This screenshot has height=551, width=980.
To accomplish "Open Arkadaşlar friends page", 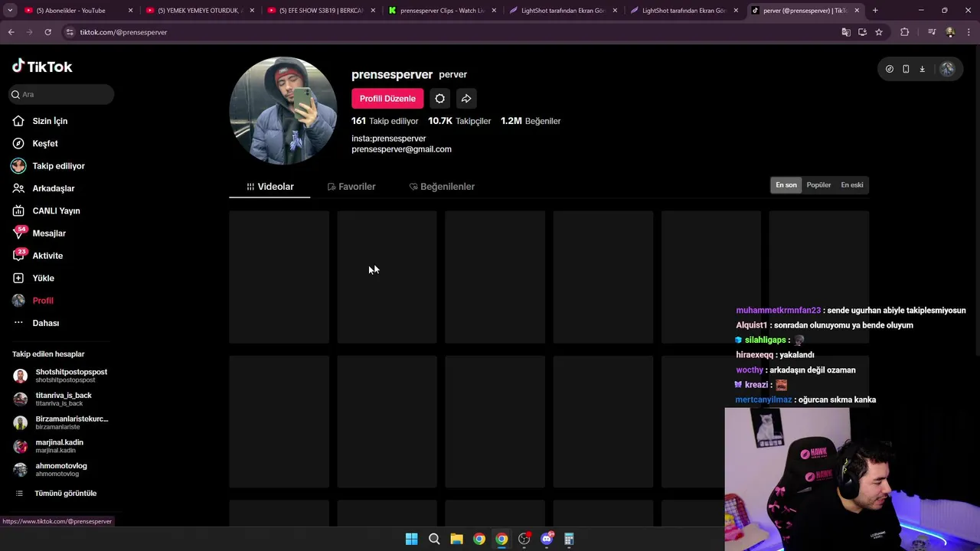I will point(44,188).
